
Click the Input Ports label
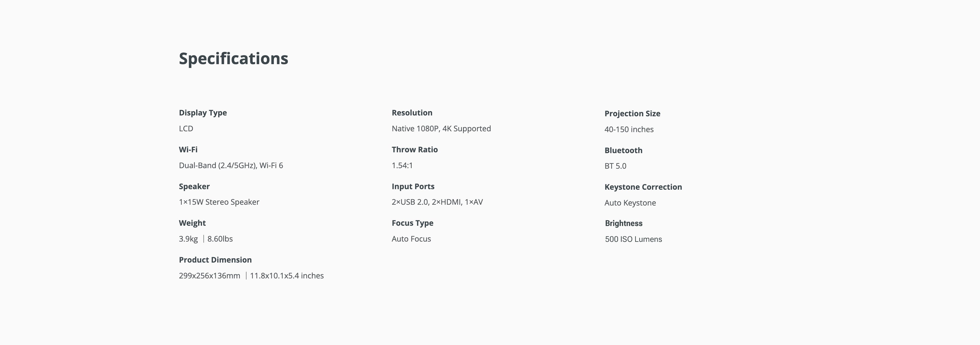click(x=413, y=187)
